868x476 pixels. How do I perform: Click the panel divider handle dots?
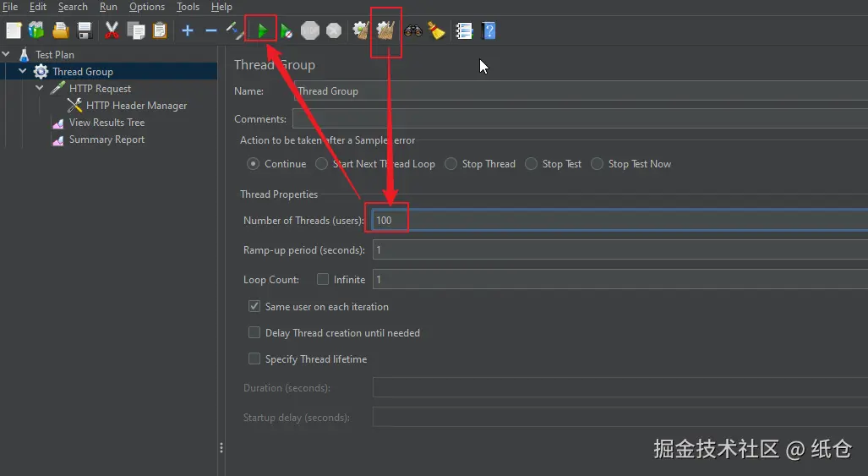pos(221,448)
